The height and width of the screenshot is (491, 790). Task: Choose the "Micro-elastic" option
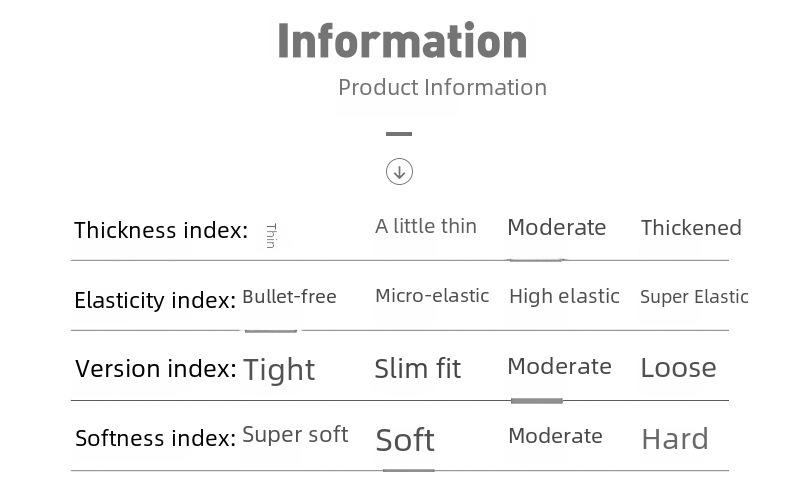432,296
